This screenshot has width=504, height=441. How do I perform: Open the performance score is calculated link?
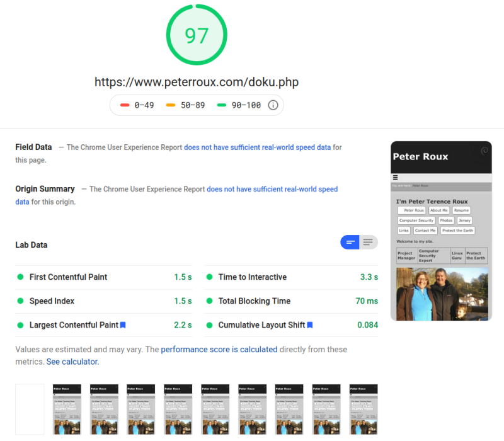pos(219,350)
